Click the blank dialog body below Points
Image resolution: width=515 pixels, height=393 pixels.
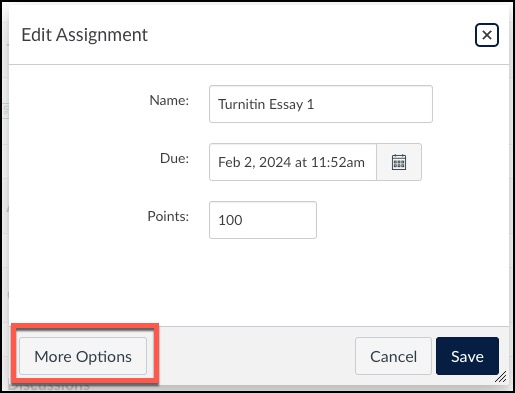(259, 282)
